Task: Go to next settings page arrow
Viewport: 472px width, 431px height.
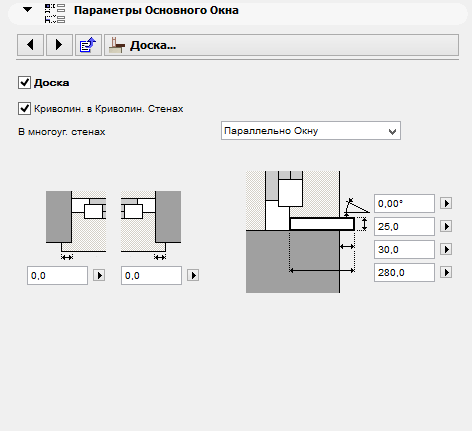Action: coord(59,45)
